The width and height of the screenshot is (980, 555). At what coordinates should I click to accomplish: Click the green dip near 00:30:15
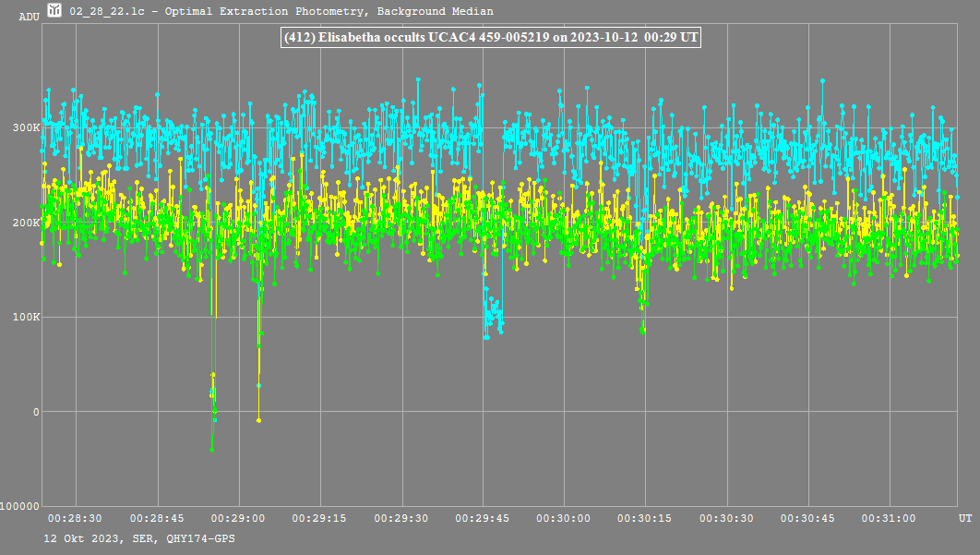642,326
